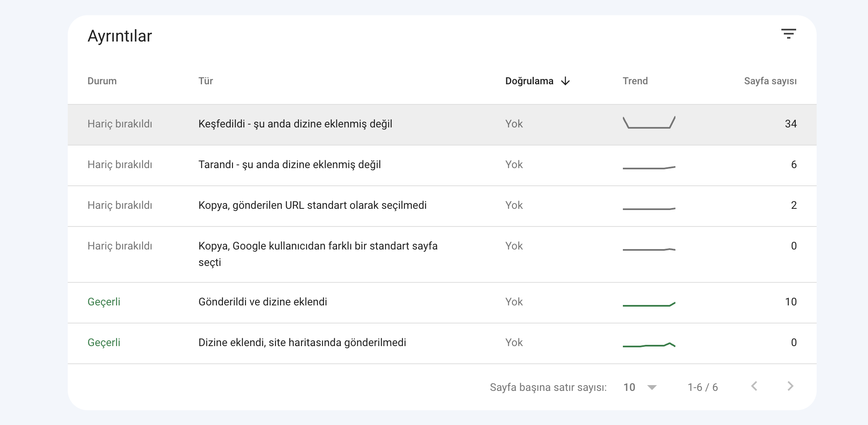Click the trend sparkline for Keşfedildi row

pos(649,122)
